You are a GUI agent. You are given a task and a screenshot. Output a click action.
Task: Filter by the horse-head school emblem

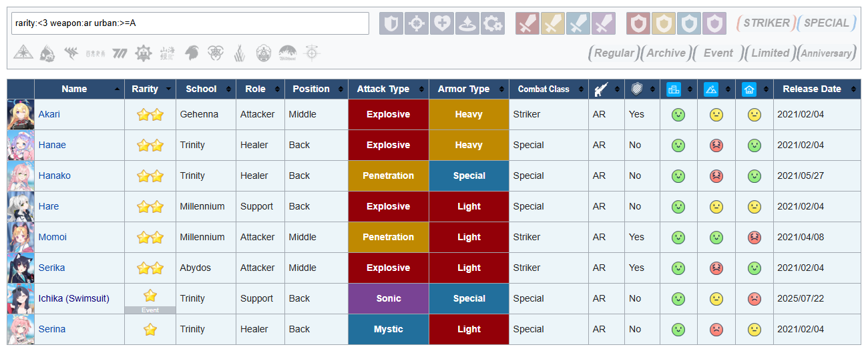pos(192,53)
